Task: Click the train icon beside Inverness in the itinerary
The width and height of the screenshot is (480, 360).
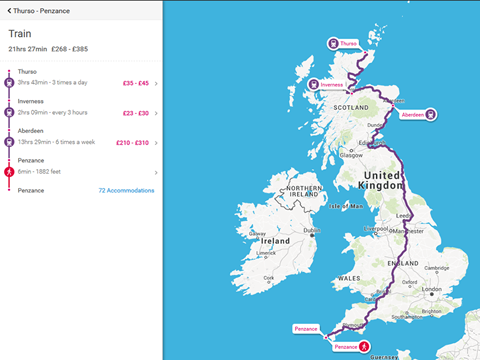Action: (9, 112)
